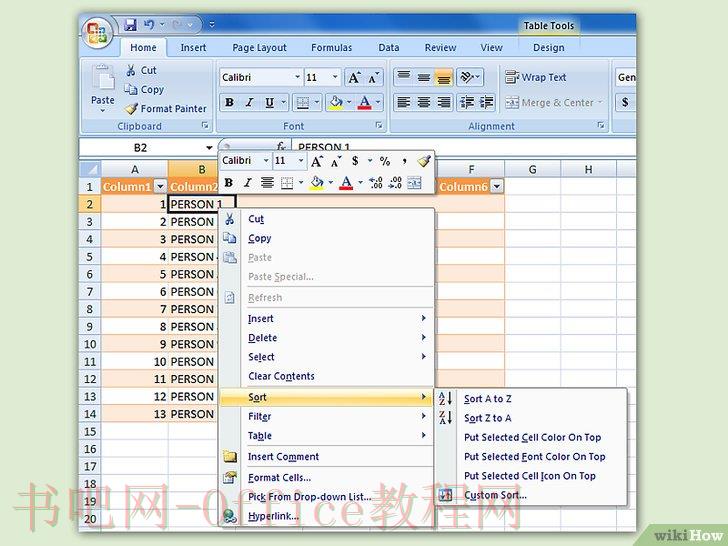Click ribbon Fill Color bucket

(335, 103)
